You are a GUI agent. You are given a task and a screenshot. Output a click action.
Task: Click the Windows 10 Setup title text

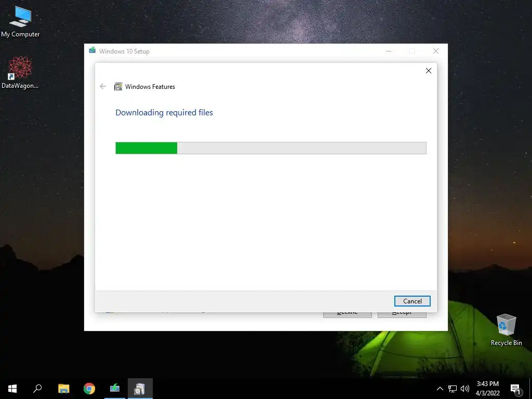(124, 51)
